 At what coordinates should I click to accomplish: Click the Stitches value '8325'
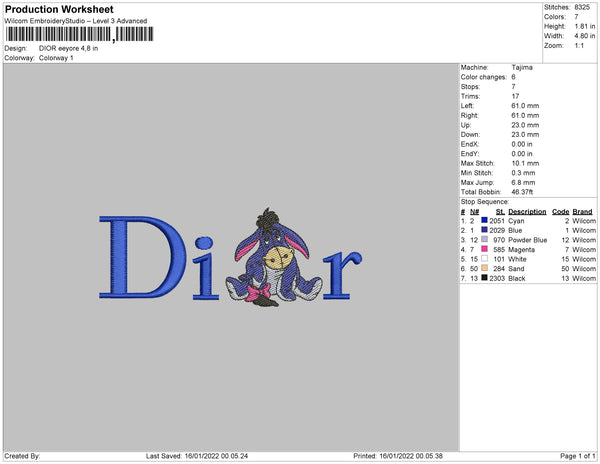tap(582, 7)
